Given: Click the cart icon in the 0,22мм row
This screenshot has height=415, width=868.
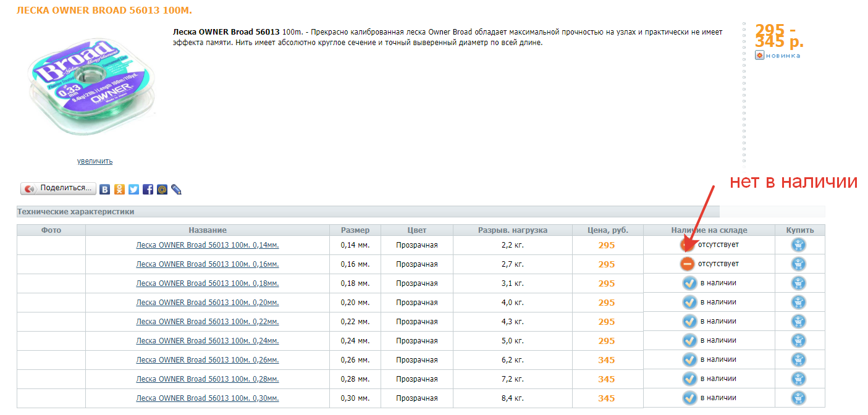Looking at the screenshot, I should tap(799, 322).
